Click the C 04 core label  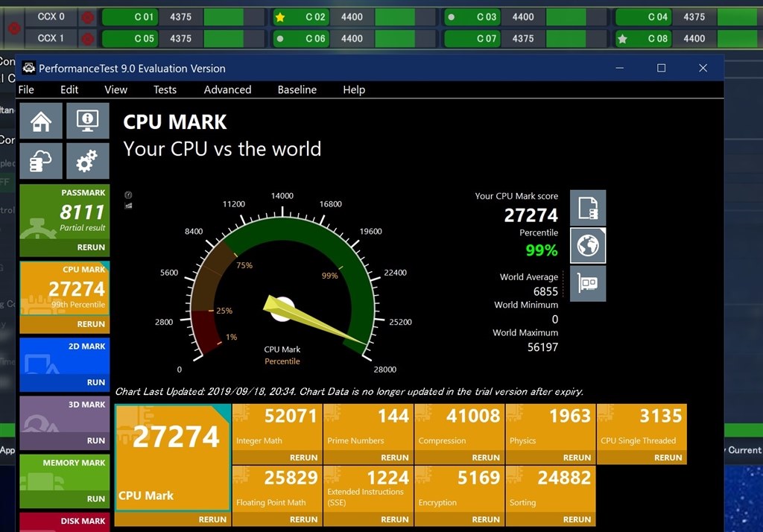pos(643,17)
